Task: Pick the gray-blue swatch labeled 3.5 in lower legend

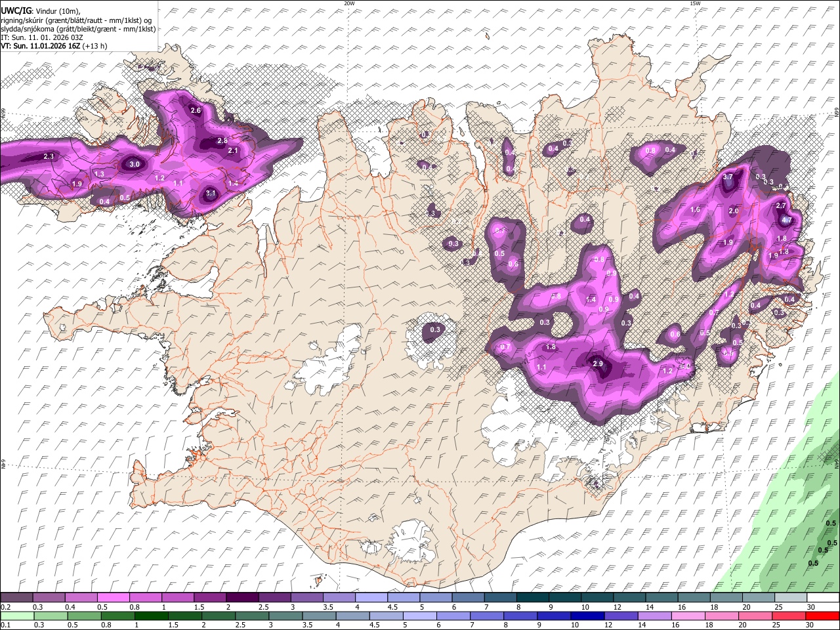Action: (x=319, y=616)
